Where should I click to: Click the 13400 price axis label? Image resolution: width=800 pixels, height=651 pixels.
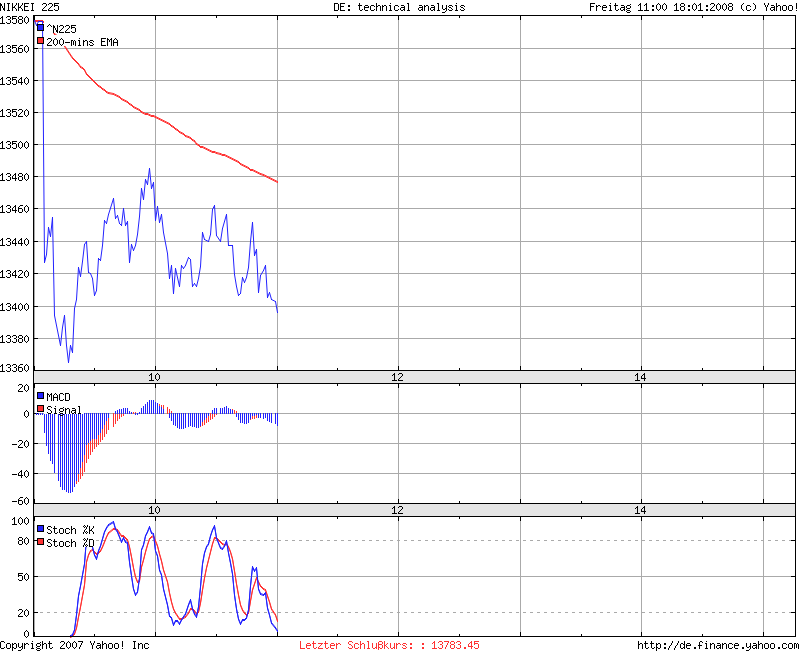click(x=15, y=307)
